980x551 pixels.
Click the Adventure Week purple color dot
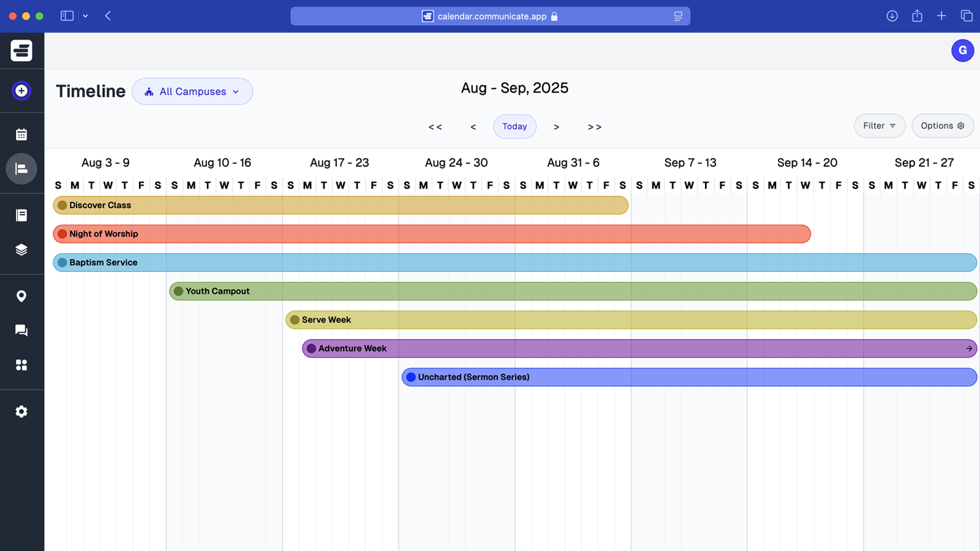pos(311,348)
